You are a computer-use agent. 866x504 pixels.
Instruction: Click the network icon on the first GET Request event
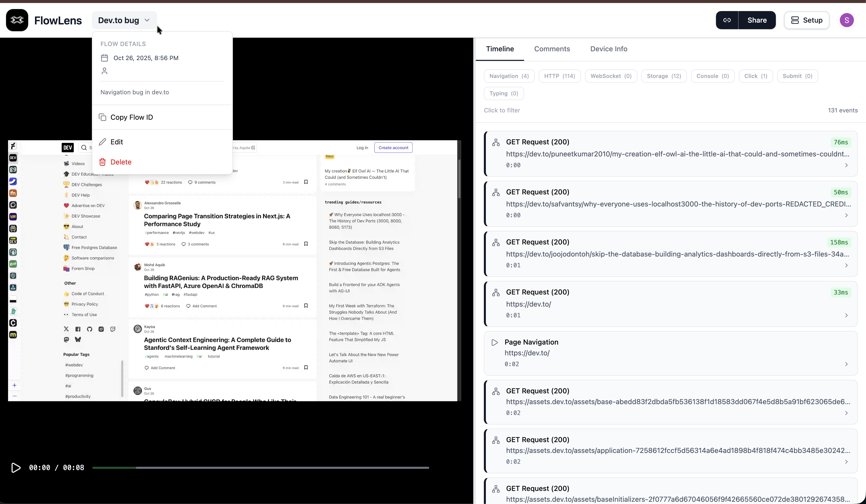(x=496, y=142)
